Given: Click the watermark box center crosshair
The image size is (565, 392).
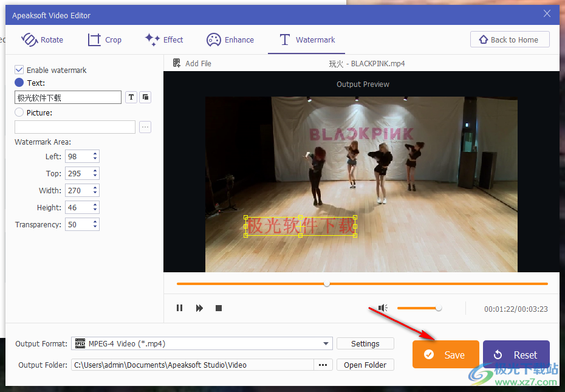Looking at the screenshot, I should click(x=301, y=227).
